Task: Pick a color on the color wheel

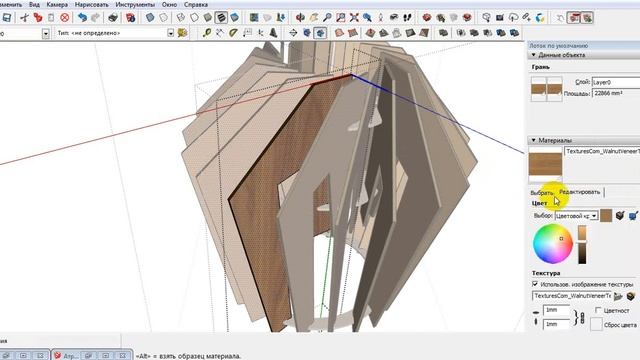Action: pyautogui.click(x=553, y=244)
